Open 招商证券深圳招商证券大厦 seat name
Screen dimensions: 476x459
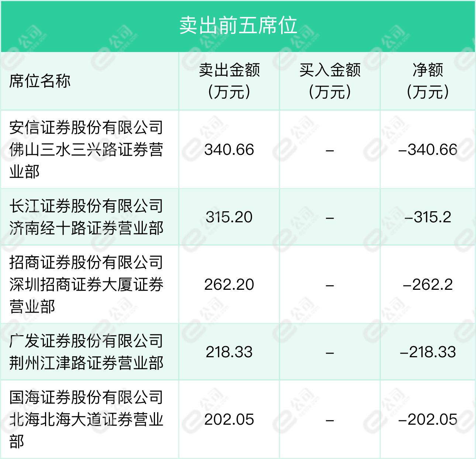coord(86,284)
